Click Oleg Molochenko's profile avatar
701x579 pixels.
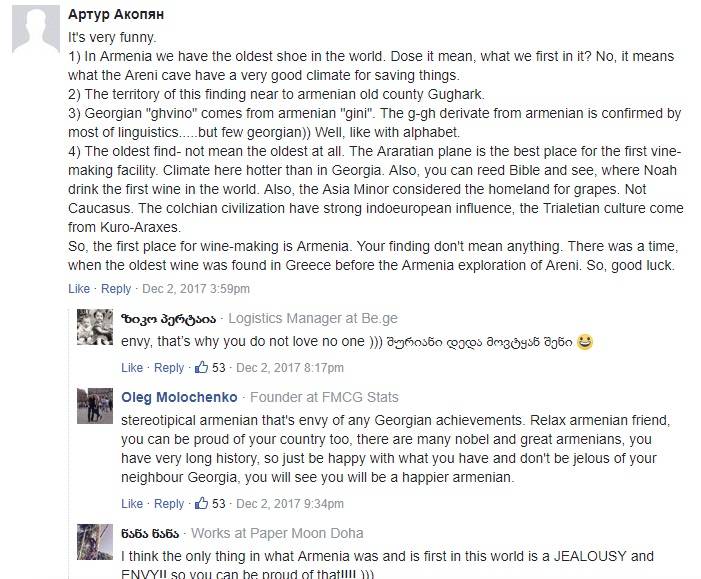[95, 407]
